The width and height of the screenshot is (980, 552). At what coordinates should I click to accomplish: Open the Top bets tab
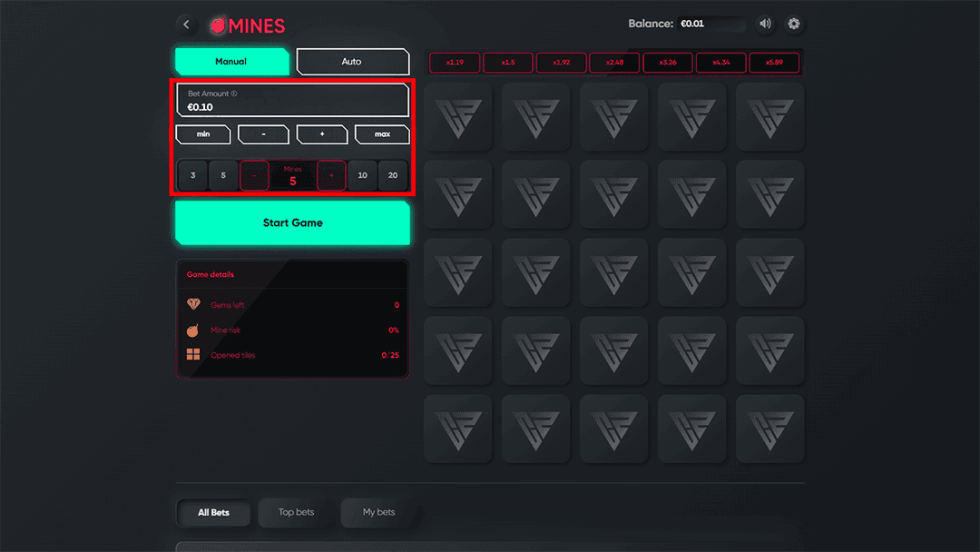294,513
